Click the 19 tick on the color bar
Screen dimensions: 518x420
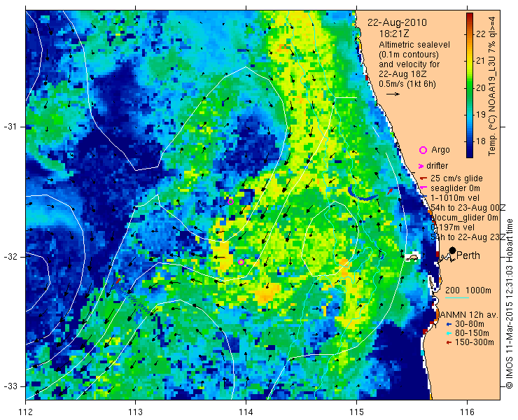481,115
